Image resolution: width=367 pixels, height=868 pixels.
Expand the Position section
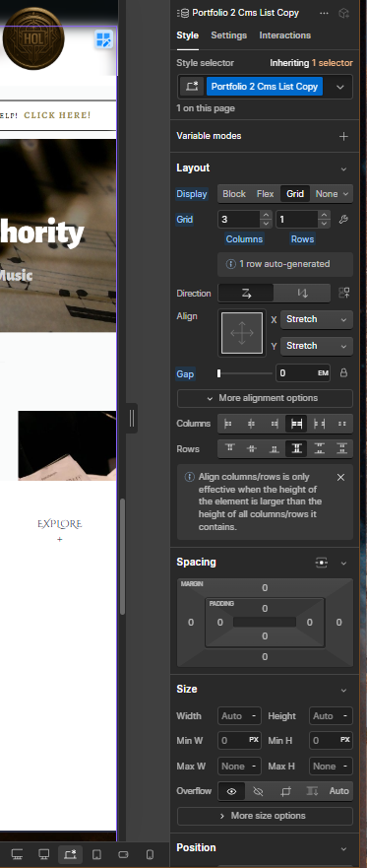343,848
